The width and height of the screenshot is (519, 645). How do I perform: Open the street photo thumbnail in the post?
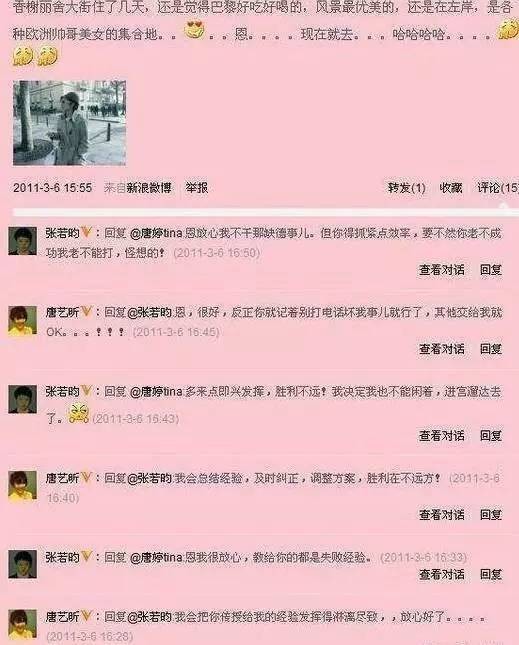(69, 123)
